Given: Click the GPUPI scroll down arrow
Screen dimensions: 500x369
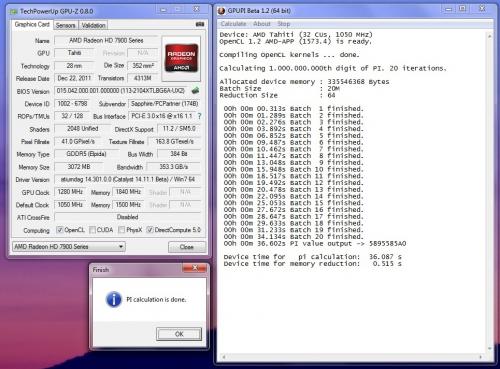Looking at the screenshot, I should click(x=490, y=348).
